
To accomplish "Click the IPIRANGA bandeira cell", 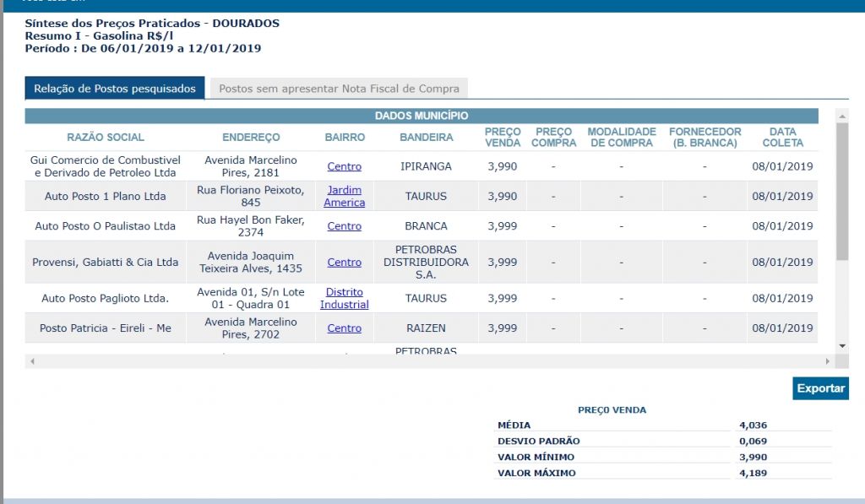I will [427, 166].
